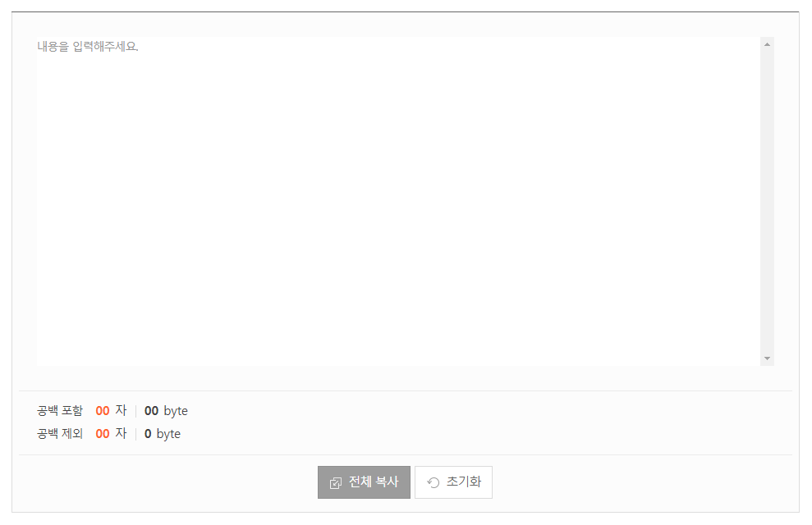Click the placeholder text 내용을 입력해주세요
This screenshot has width=812, height=525.
(88, 47)
